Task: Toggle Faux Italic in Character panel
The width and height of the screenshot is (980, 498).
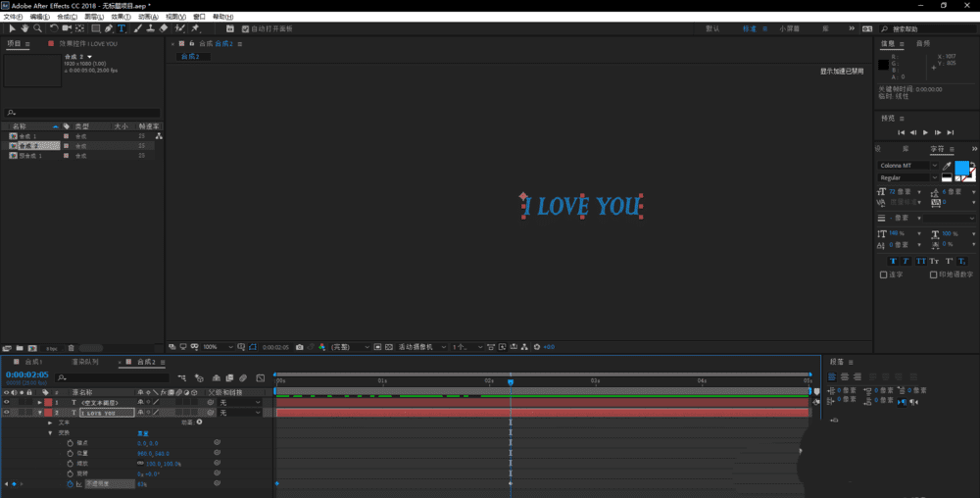Action: tap(906, 261)
